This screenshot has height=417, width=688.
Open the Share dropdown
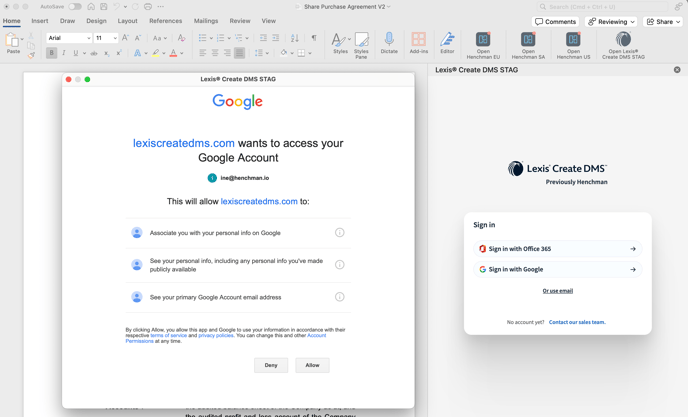coord(664,21)
